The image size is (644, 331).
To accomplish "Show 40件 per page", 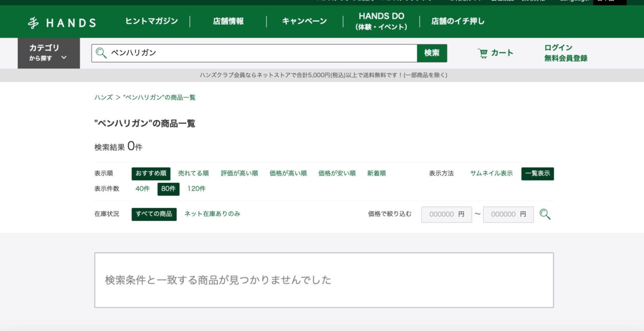I will click(142, 189).
